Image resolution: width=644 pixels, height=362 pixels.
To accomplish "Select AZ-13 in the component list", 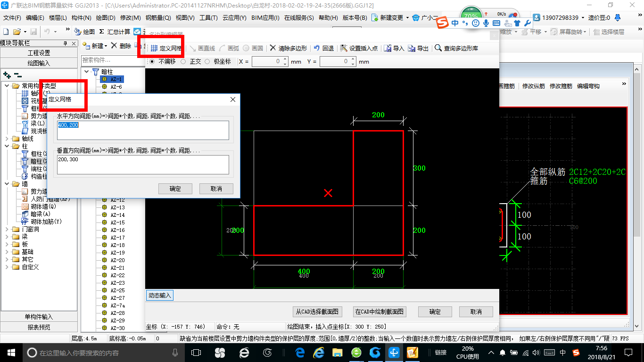I will [117, 207].
